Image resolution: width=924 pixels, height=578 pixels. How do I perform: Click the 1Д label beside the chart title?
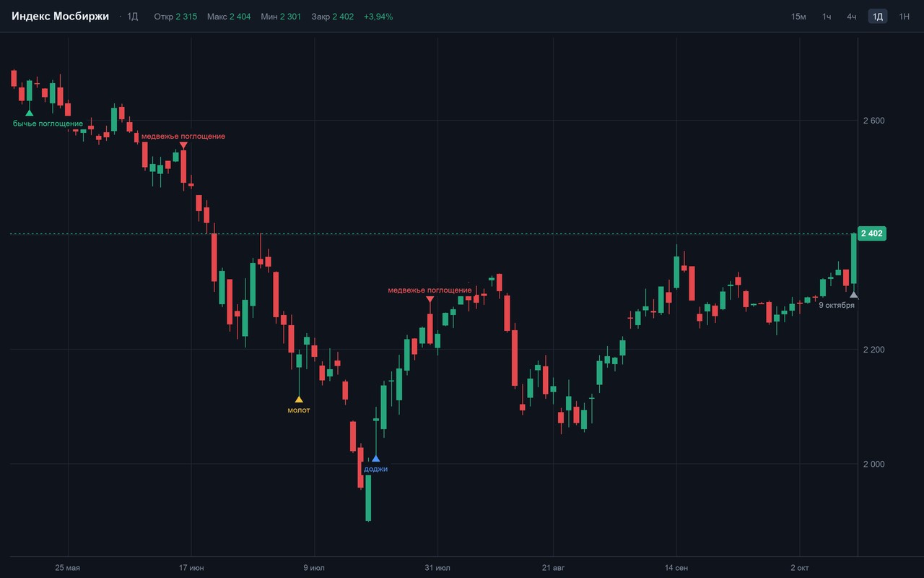(132, 17)
